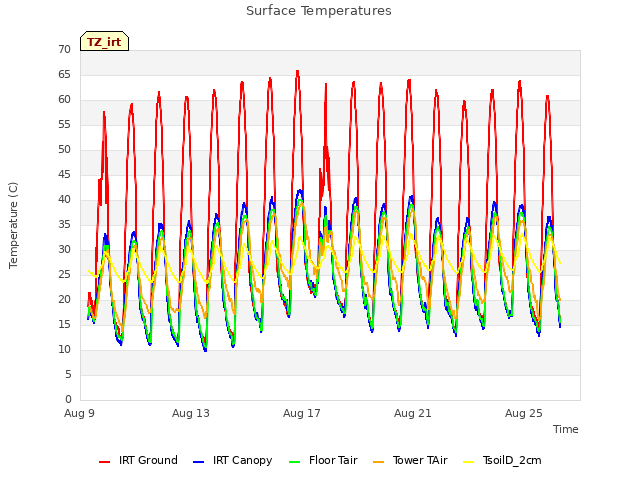
Task: Click the orange Tower TAir legend swatch
Action: (x=379, y=462)
